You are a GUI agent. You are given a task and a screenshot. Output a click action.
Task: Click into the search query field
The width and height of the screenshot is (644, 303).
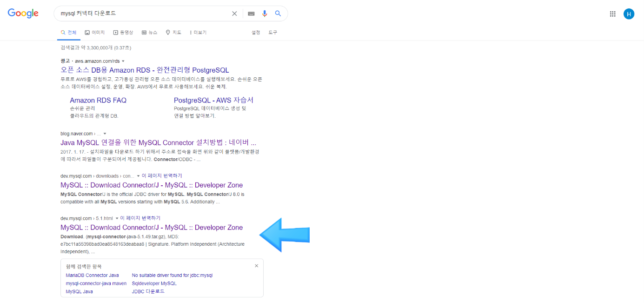coord(144,13)
